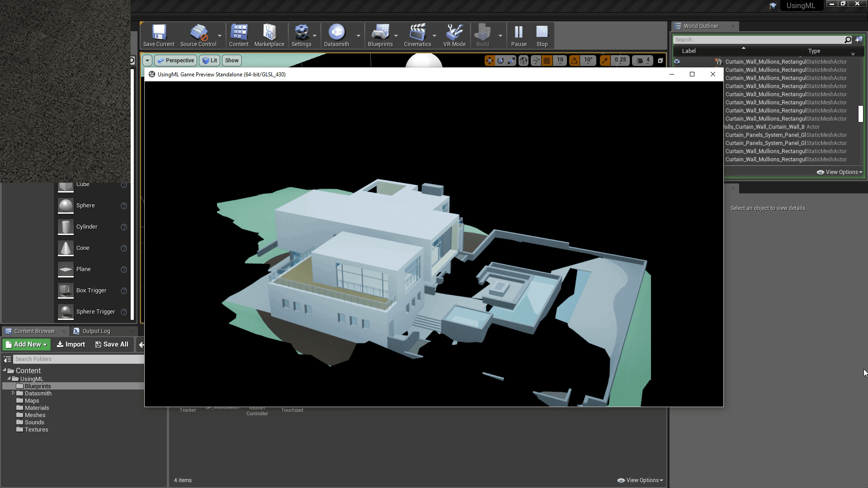This screenshot has width=868, height=488.
Task: Open the Add New dropdown
Action: (x=26, y=344)
